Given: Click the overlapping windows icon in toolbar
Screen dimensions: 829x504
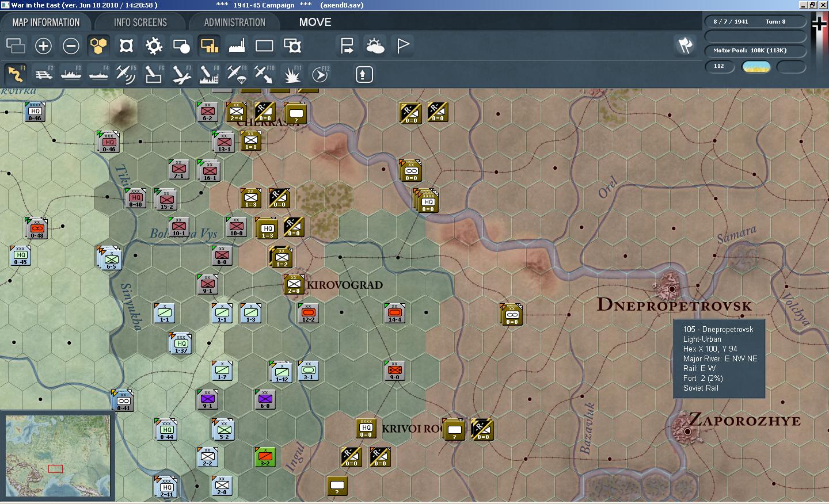Looking at the screenshot, I should click(x=16, y=45).
